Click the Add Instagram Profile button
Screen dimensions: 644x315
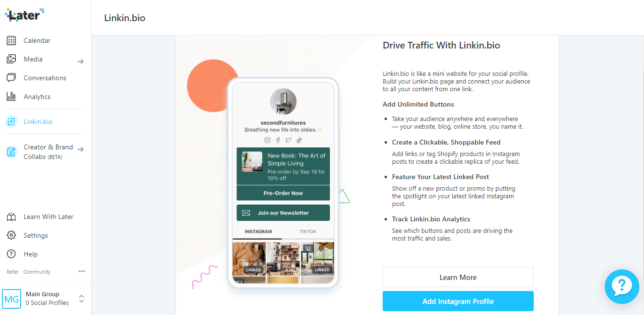[x=458, y=301]
